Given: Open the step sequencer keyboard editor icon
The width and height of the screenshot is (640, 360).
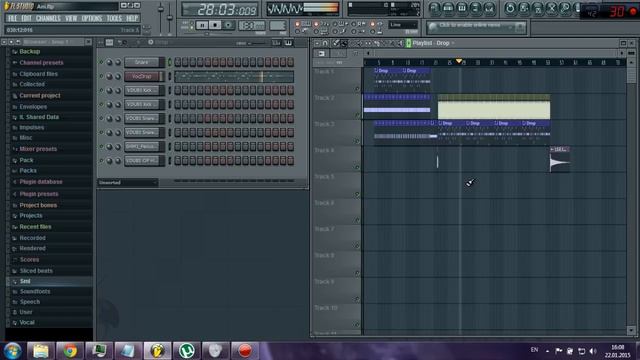Looking at the screenshot, I should point(288,42).
